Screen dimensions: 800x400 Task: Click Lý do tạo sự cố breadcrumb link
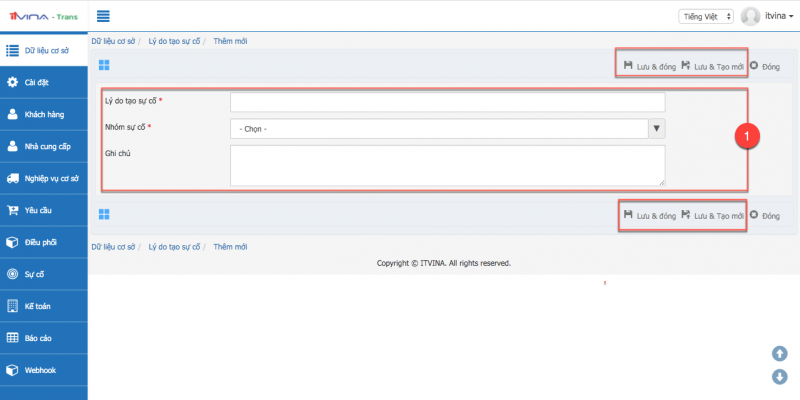[x=174, y=41]
